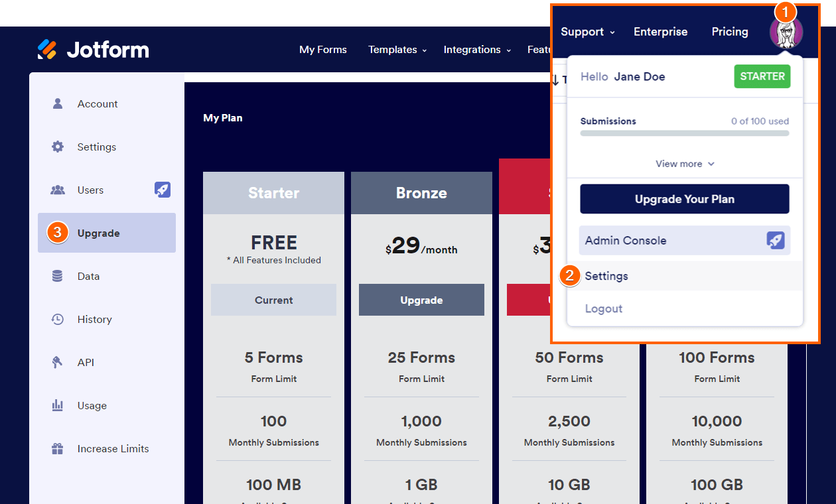The image size is (836, 504).
Task: Expand the Support dropdown menu
Action: point(588,32)
